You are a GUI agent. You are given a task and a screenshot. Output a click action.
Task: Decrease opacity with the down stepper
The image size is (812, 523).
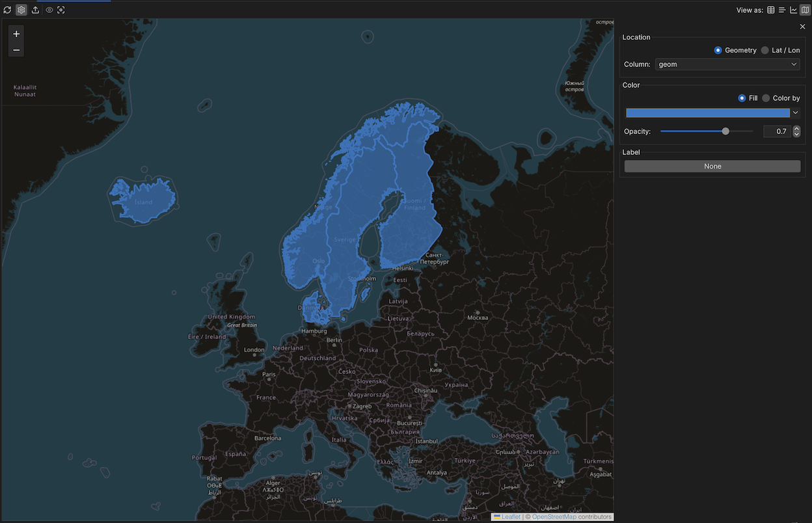pos(796,135)
